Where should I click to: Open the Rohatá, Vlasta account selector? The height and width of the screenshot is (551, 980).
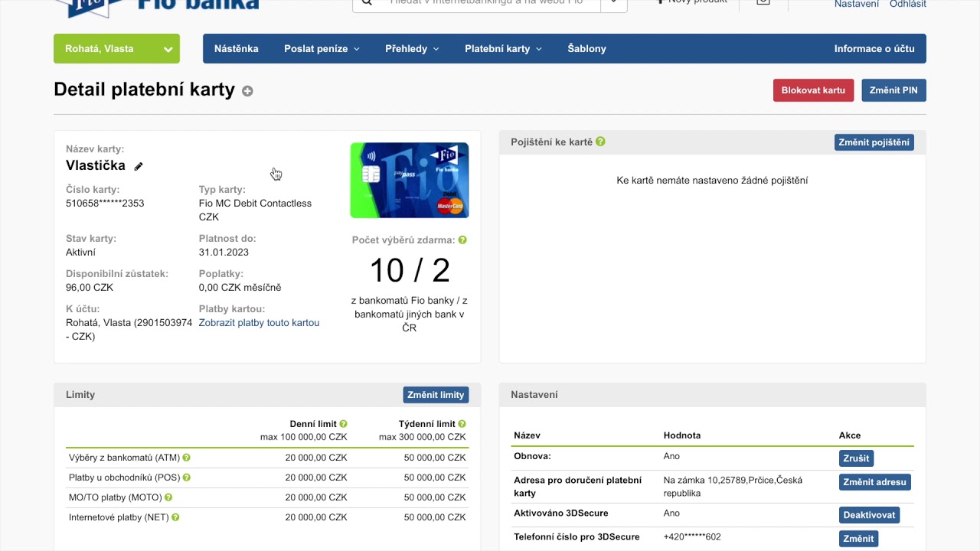click(x=116, y=48)
